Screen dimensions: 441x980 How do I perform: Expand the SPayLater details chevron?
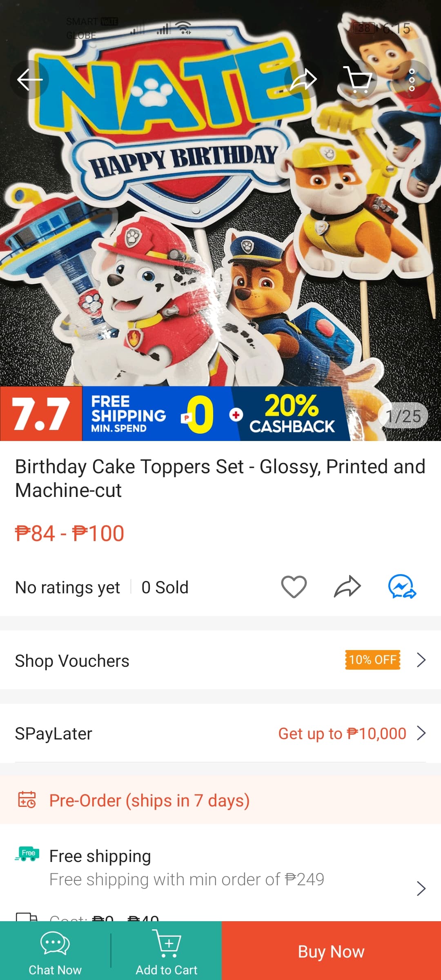[x=421, y=733]
